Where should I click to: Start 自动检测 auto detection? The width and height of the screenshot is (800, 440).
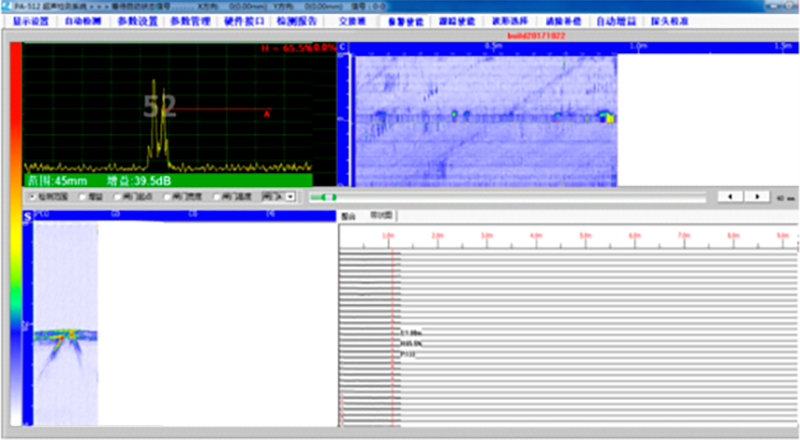[82, 20]
